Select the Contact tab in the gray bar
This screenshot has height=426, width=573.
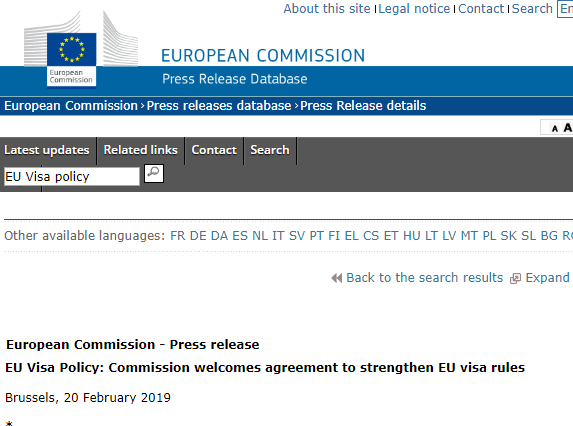[x=214, y=150]
